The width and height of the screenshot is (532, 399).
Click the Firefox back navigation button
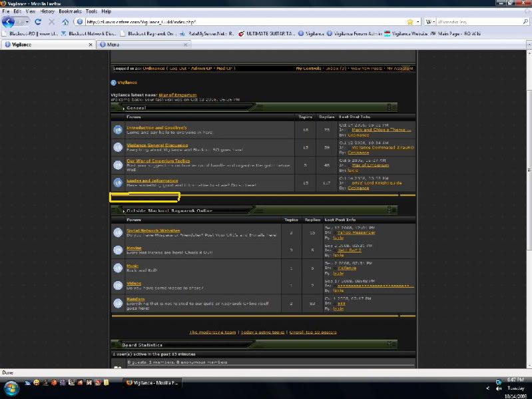(x=9, y=21)
